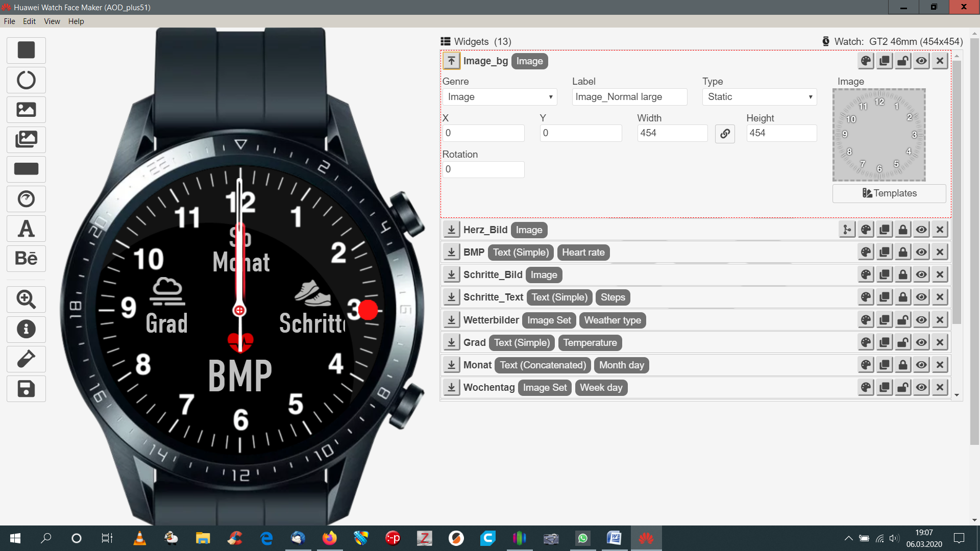980x551 pixels.
Task: Click the Image preview thumbnail
Action: [879, 135]
